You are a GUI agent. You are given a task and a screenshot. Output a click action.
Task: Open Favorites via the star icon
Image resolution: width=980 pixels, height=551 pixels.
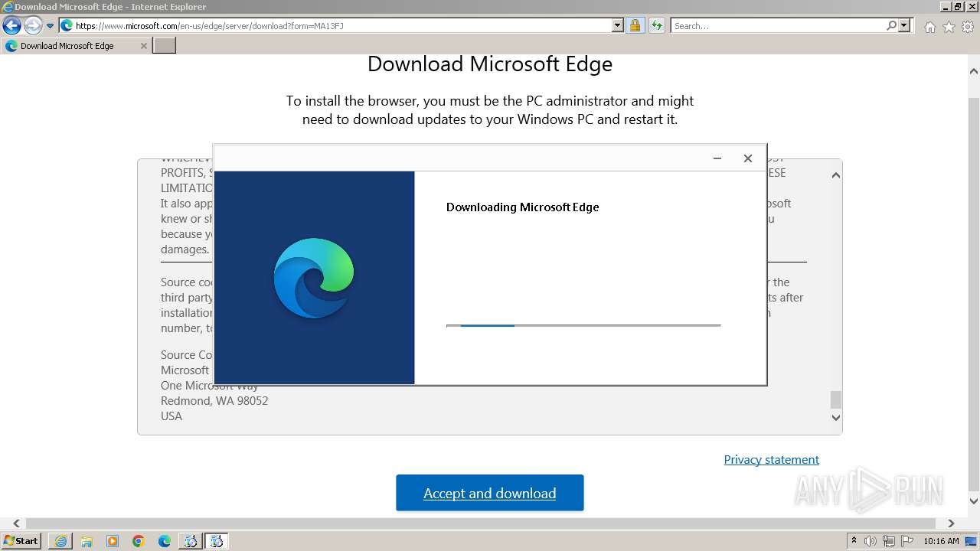pyautogui.click(x=949, y=27)
